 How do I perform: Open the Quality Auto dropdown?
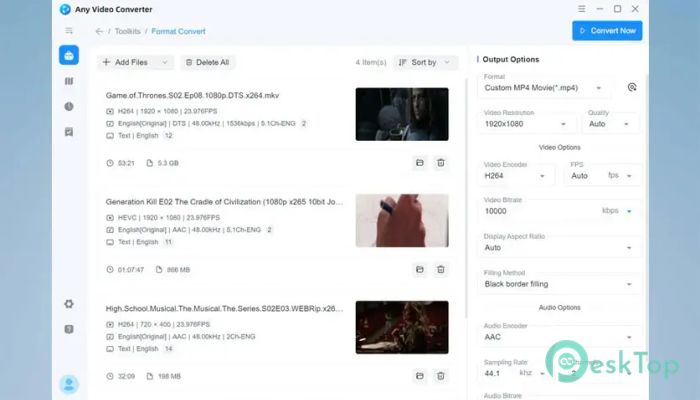pyautogui.click(x=610, y=124)
